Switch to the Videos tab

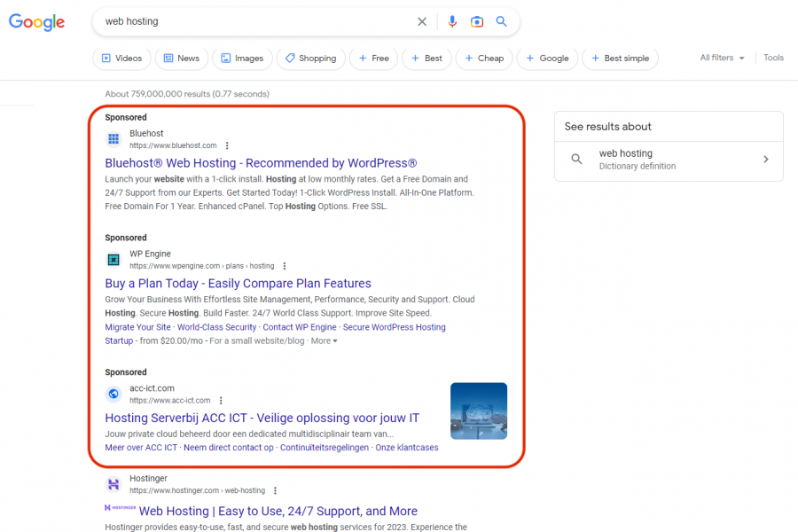(x=121, y=59)
